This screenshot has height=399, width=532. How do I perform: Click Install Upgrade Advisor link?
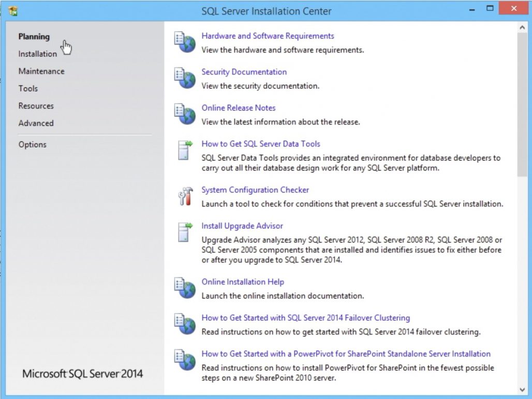[x=242, y=226]
